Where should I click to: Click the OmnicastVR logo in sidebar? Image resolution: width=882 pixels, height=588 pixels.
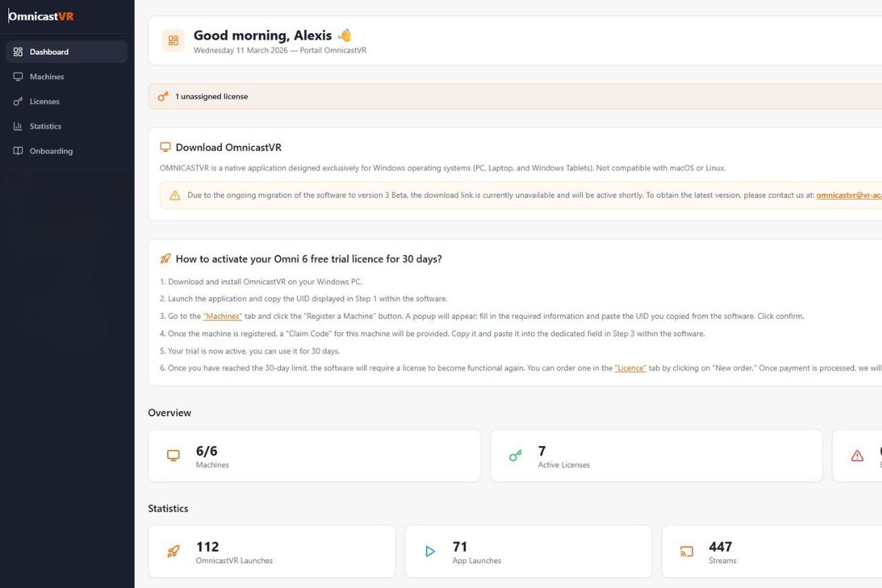point(41,16)
